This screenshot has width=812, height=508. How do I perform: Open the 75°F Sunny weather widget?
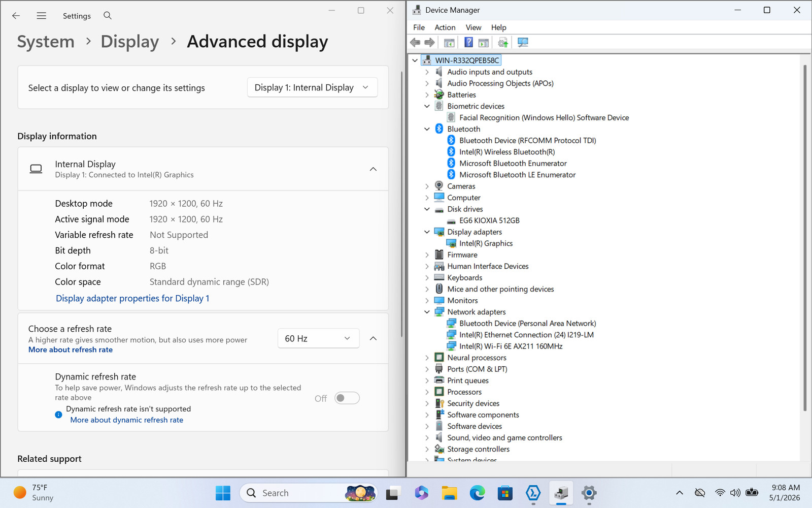pos(33,493)
